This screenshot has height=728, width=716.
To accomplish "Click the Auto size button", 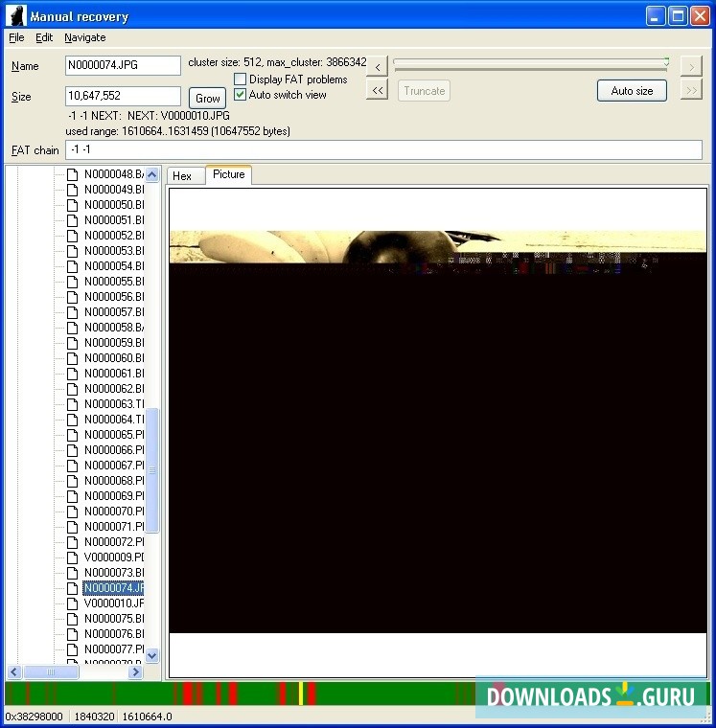I will pos(632,91).
